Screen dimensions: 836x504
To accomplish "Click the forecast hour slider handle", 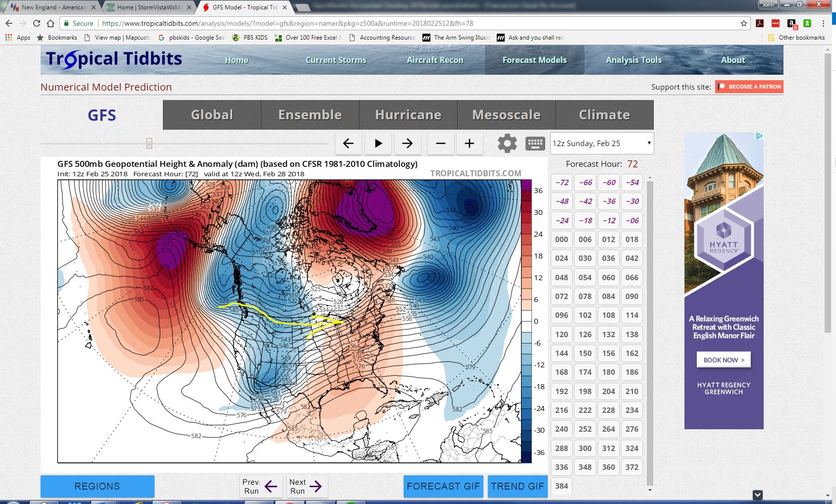I will pyautogui.click(x=149, y=144).
